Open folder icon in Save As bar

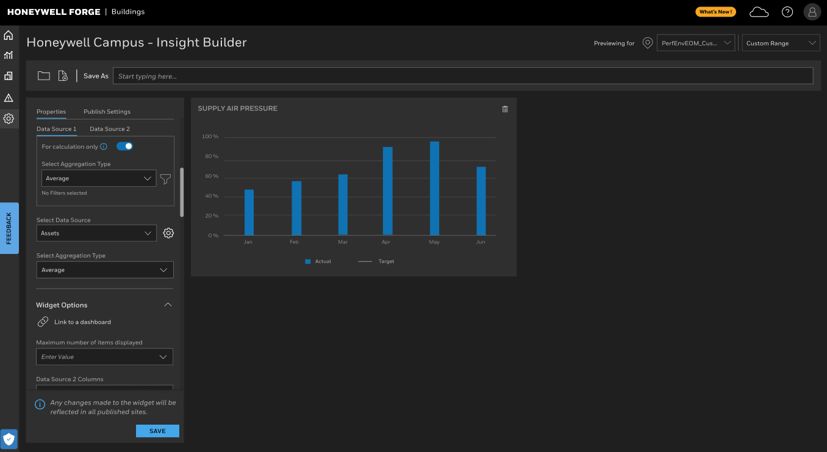coord(44,76)
